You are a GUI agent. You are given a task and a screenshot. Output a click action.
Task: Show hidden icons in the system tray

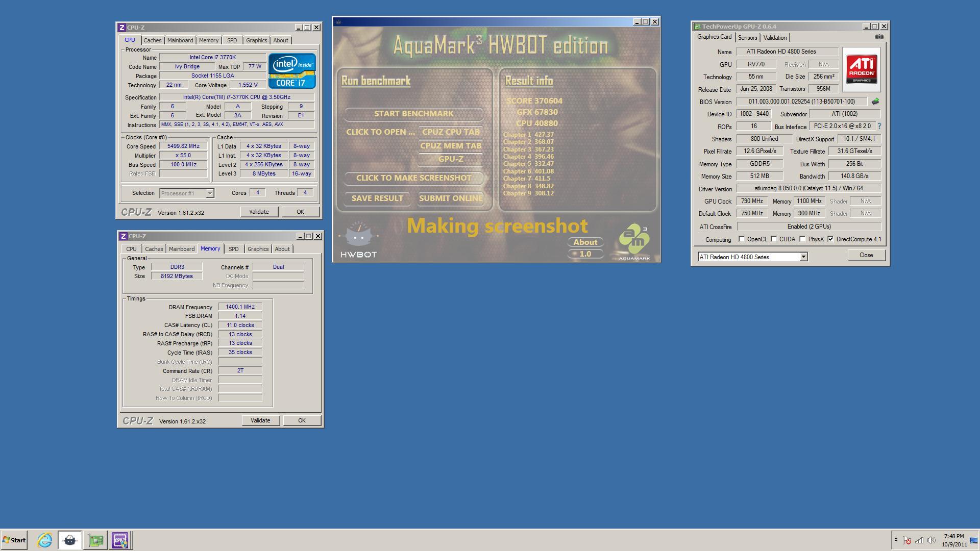(x=896, y=540)
